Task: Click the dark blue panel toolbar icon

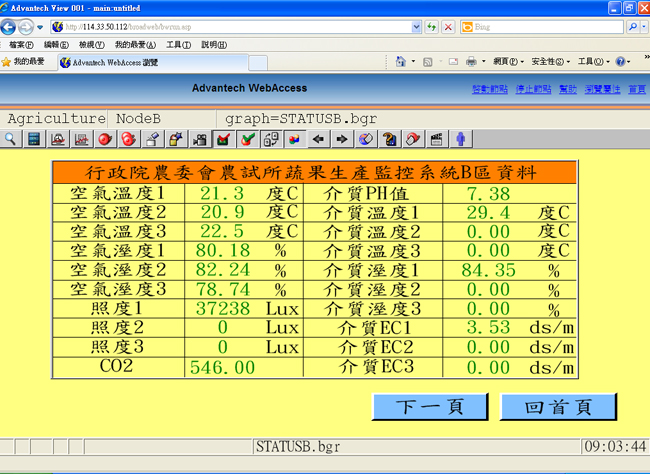Action: pos(34,139)
